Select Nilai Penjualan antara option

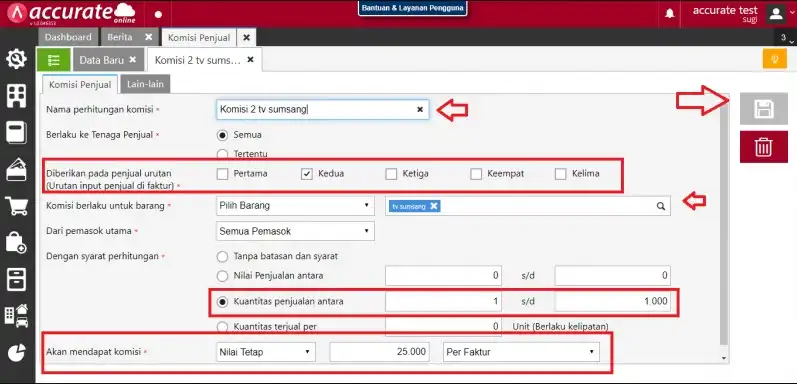(x=222, y=276)
